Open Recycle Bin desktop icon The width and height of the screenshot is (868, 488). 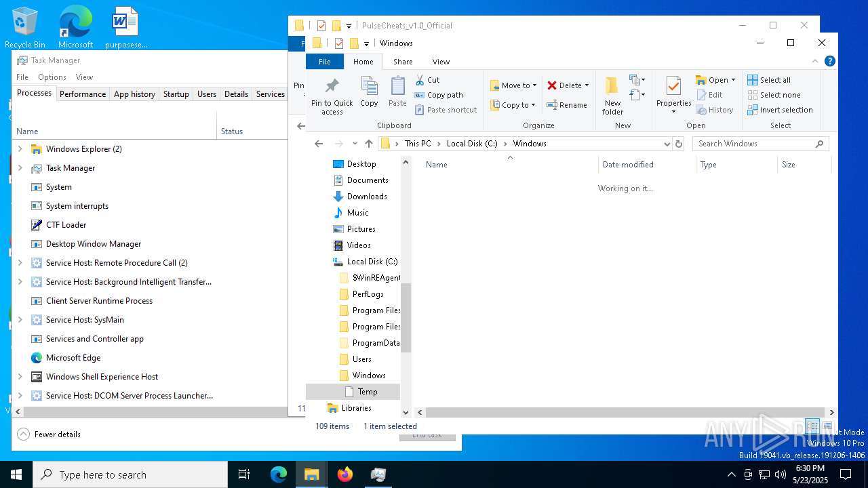pyautogui.click(x=25, y=27)
